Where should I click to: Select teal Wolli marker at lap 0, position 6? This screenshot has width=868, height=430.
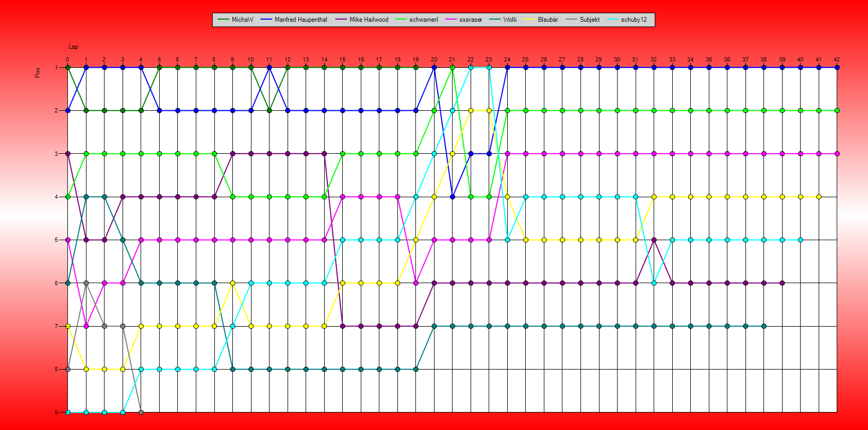(x=68, y=283)
